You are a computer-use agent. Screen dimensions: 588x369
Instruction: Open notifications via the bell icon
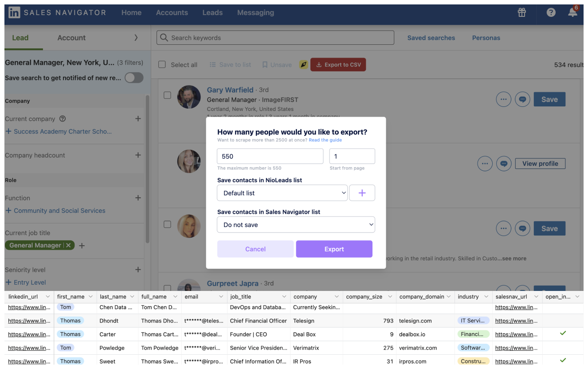[572, 13]
